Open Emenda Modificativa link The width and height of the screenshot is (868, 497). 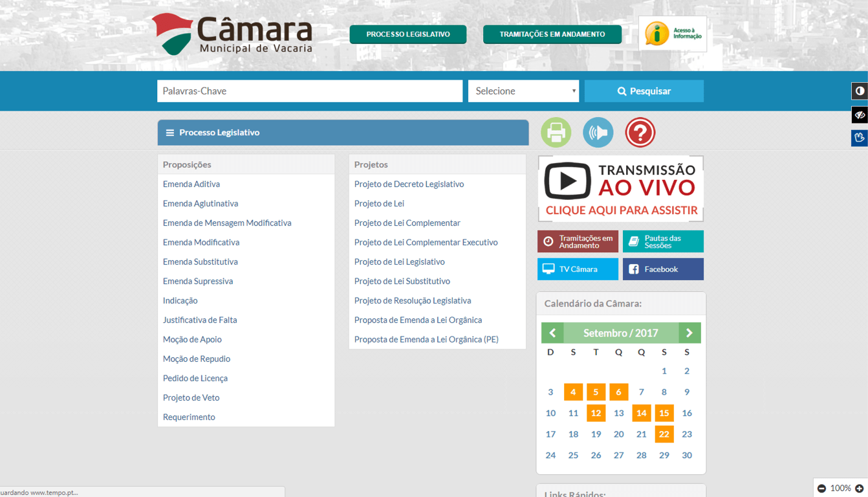201,242
